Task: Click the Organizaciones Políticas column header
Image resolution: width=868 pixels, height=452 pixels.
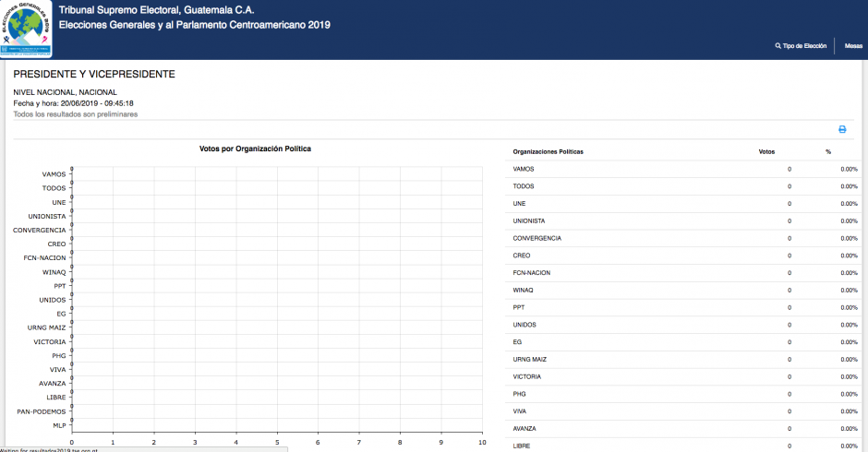Action: pyautogui.click(x=548, y=151)
